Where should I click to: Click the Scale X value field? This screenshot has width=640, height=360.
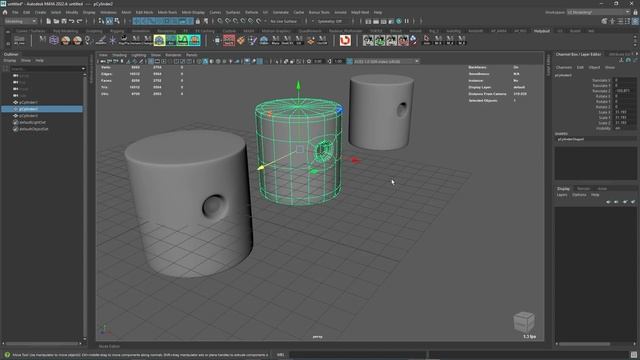[624, 112]
